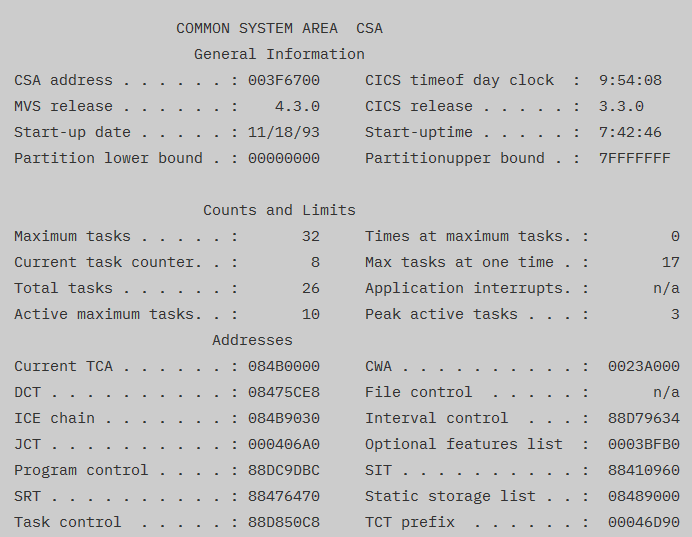Select the CICS release value 3.3.0

621,106
